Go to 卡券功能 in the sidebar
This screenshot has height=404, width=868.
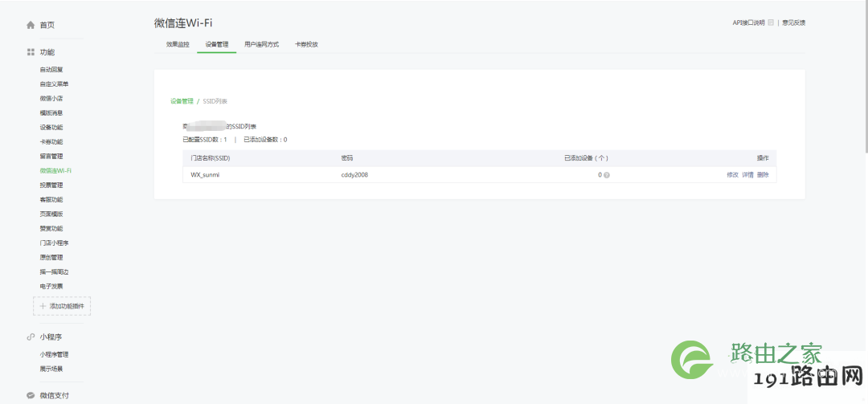[51, 141]
